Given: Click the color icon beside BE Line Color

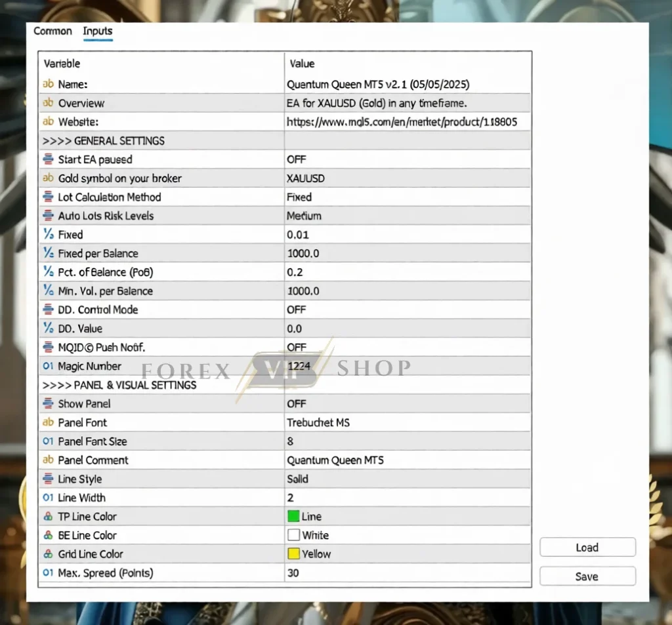Looking at the screenshot, I should pyautogui.click(x=48, y=535).
